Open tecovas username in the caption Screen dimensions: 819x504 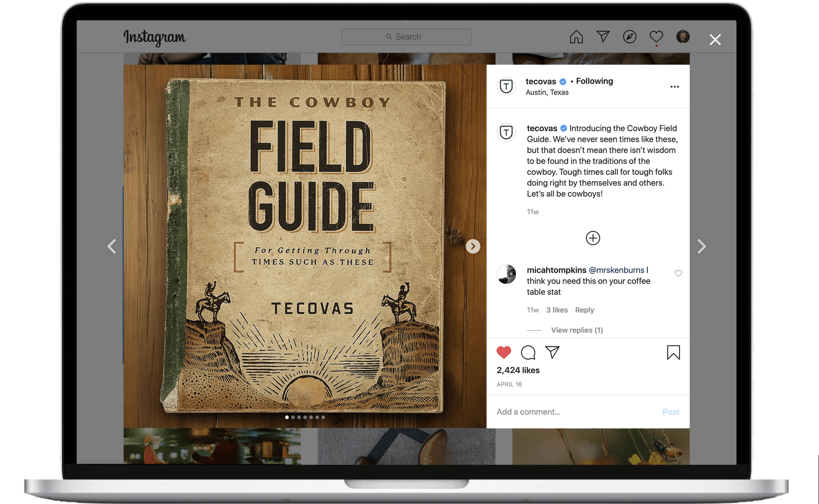click(542, 128)
